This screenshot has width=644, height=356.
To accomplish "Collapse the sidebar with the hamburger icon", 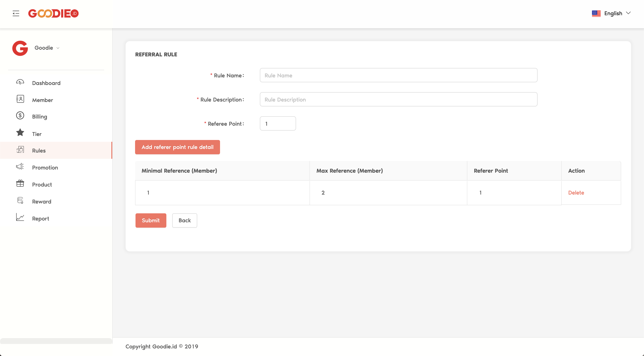I will [16, 13].
